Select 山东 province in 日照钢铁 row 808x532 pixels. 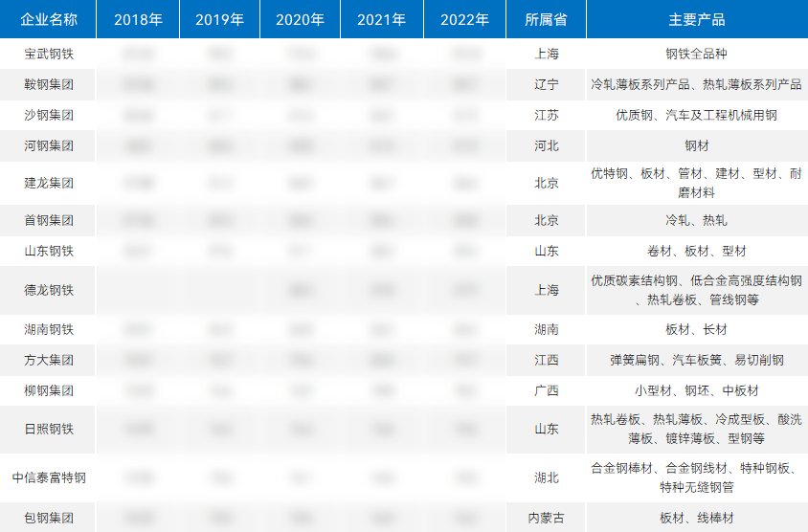[547, 429]
